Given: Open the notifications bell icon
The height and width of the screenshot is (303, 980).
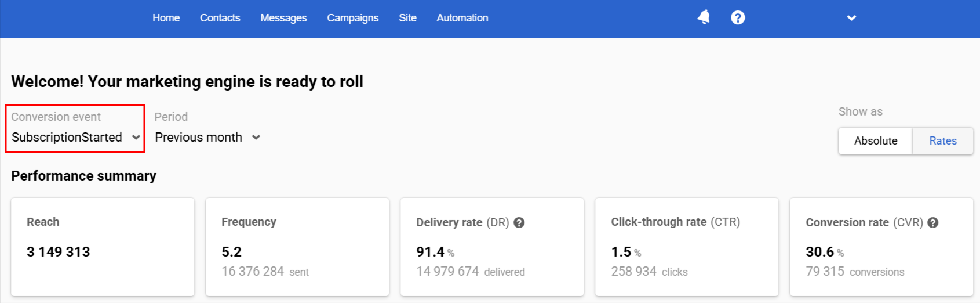Looking at the screenshot, I should (704, 17).
